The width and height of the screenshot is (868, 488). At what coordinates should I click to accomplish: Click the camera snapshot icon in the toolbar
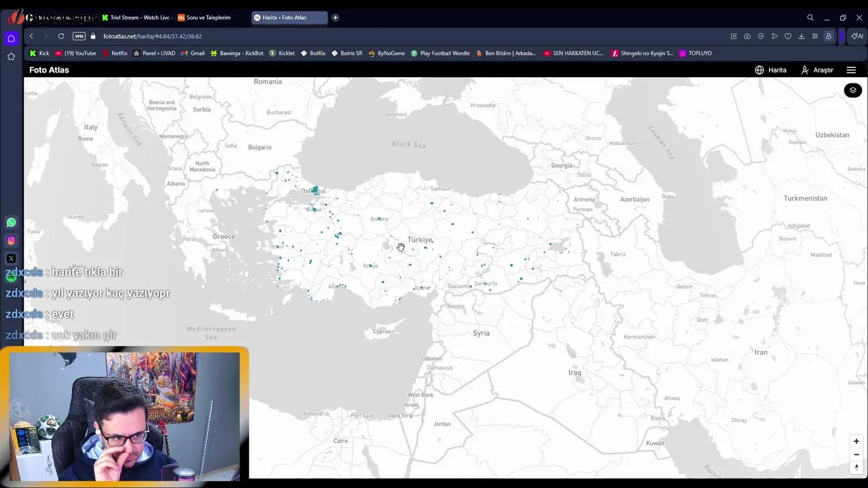pos(747,36)
